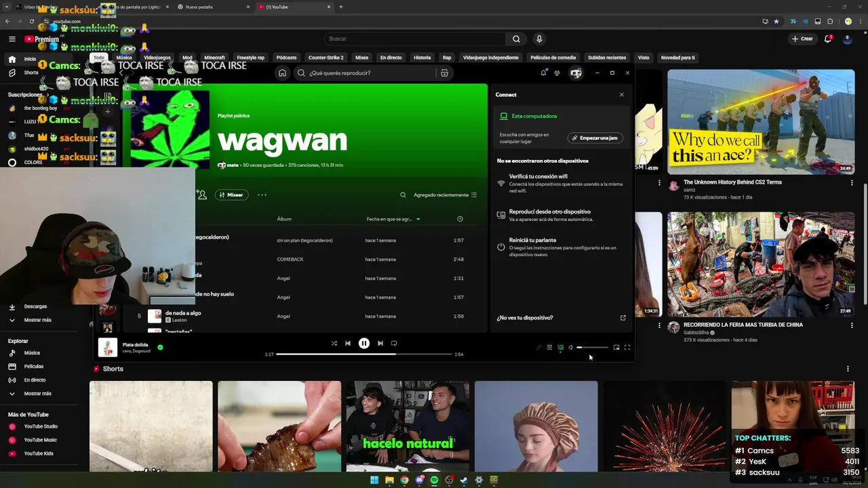Select track de nada a algo
The image size is (868, 488).
click(183, 313)
